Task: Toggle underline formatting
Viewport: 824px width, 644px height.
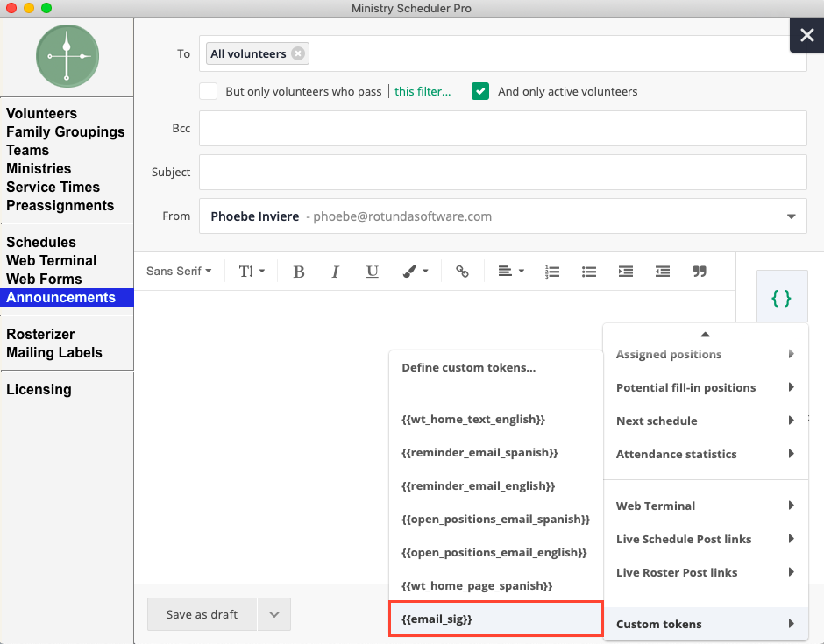Action: (372, 272)
